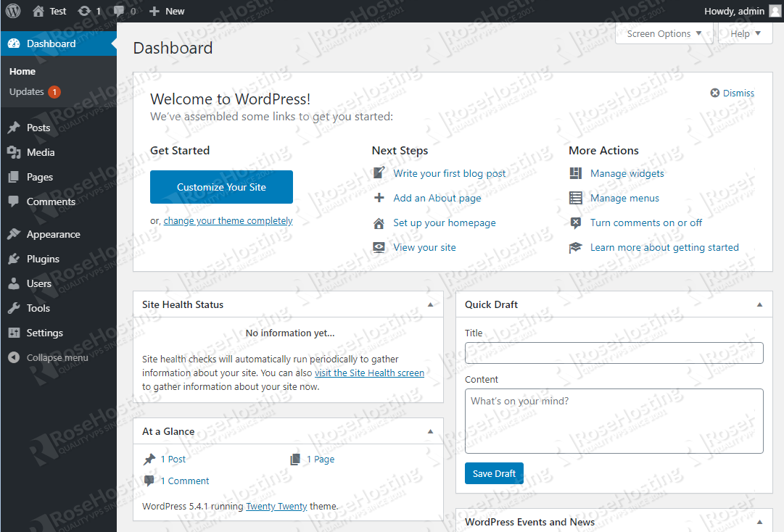Image resolution: width=784 pixels, height=532 pixels.
Task: Open Appearance via the paintbrush icon
Action: point(15,233)
